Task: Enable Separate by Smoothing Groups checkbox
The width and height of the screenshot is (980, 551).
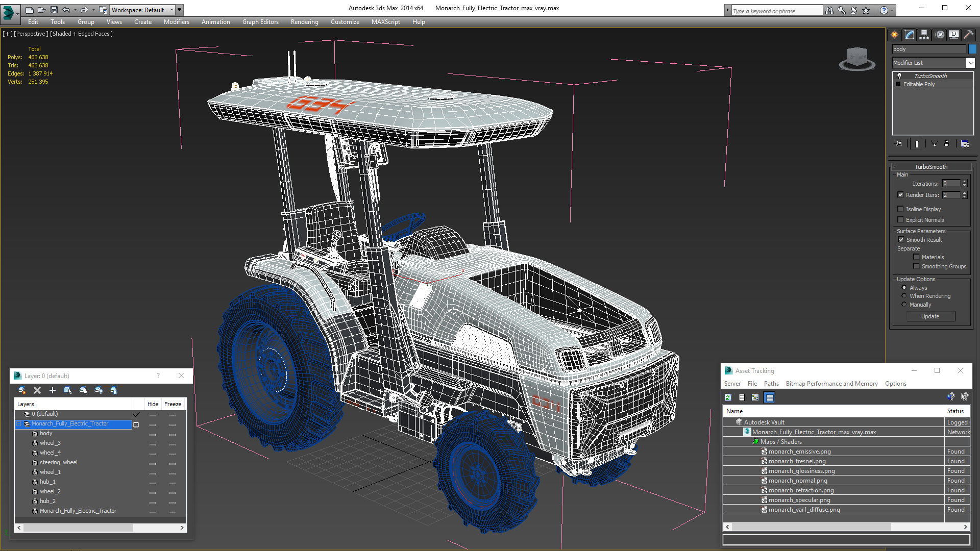Action: pyautogui.click(x=916, y=266)
